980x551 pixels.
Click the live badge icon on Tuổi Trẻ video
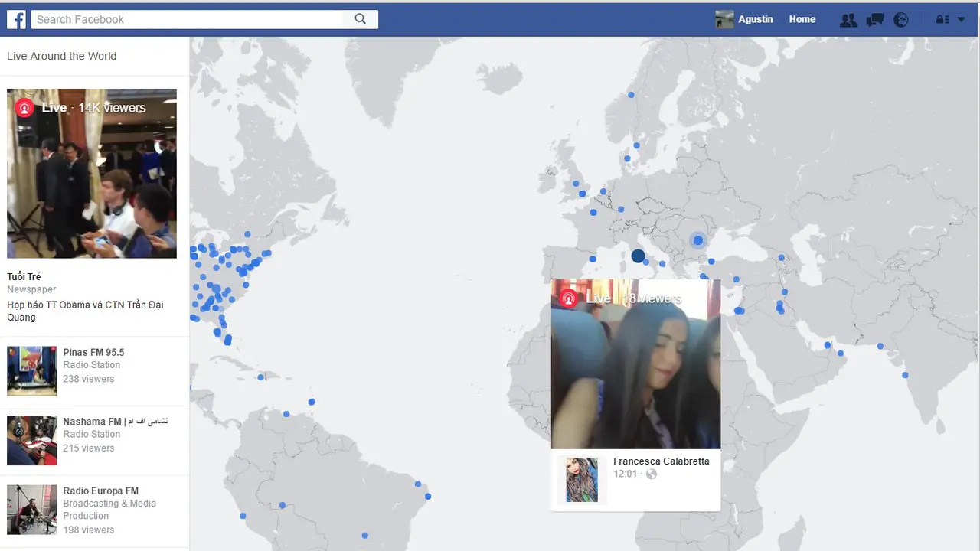[24, 108]
